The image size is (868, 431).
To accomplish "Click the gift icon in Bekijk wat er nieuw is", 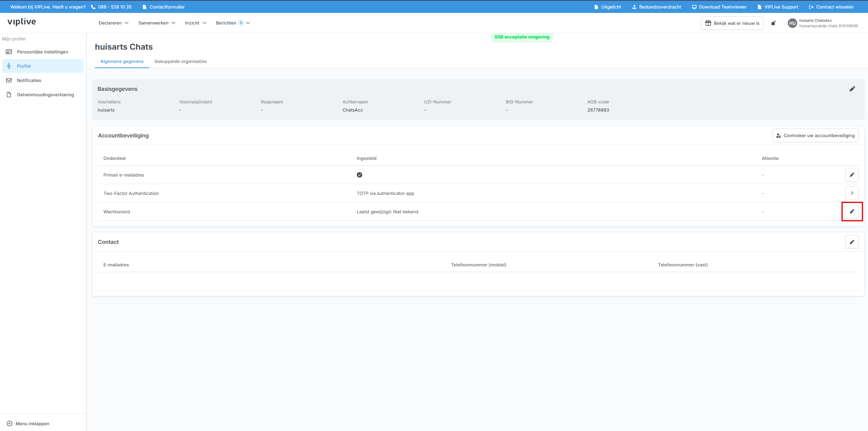I will pos(708,23).
